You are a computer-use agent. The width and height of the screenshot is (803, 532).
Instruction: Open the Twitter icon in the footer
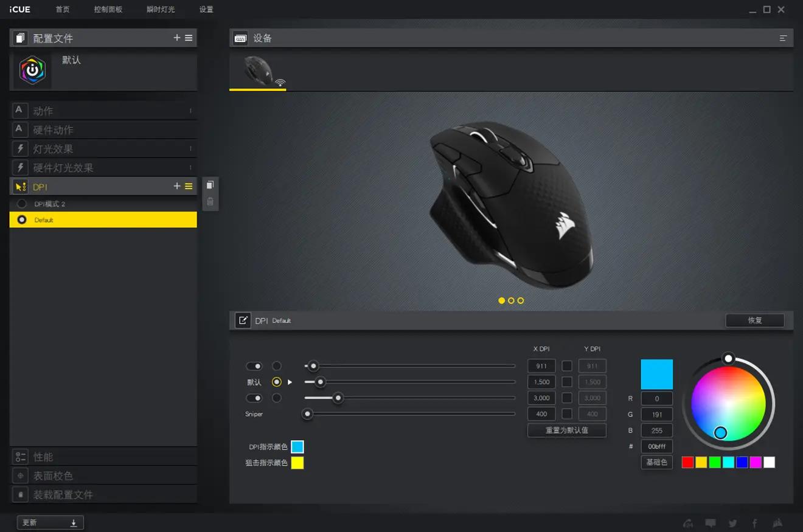(732, 523)
